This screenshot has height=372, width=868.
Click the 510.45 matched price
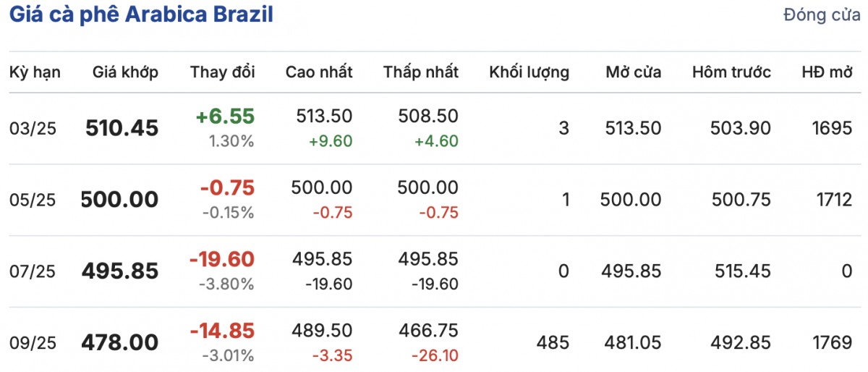coord(122,129)
